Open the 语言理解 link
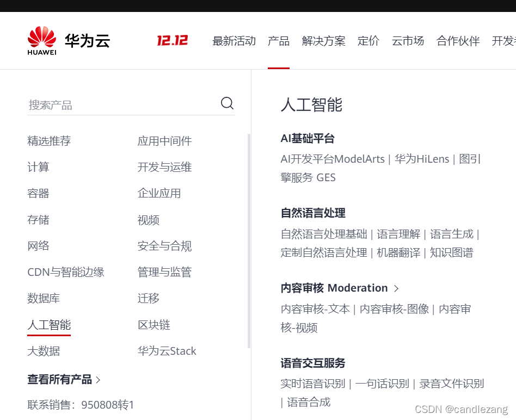Screen dimensions: 516x420 398,234
